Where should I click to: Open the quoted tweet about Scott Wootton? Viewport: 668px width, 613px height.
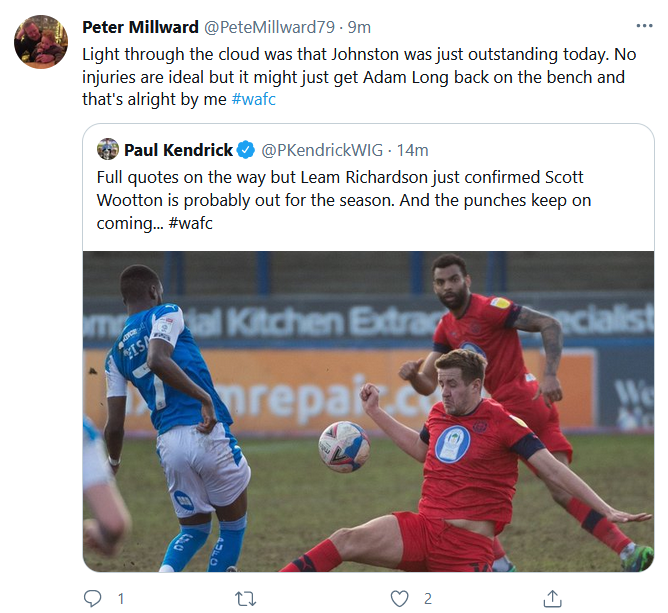(x=350, y=200)
